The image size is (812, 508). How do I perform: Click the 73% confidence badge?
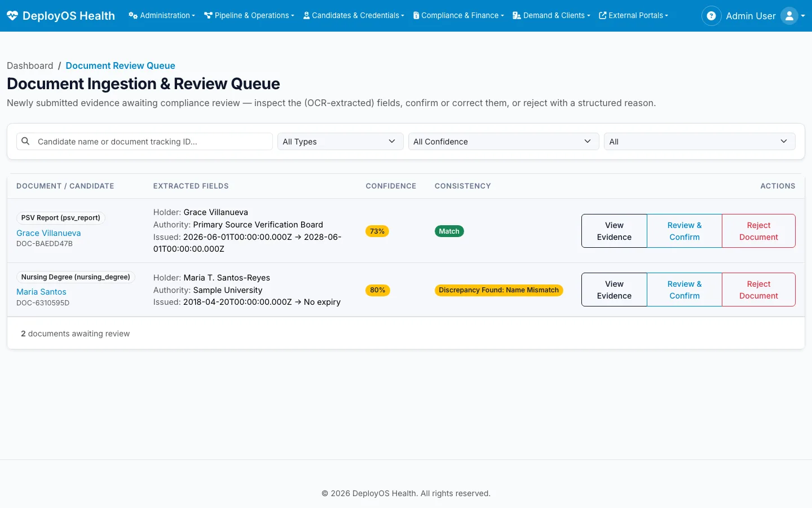pyautogui.click(x=377, y=231)
